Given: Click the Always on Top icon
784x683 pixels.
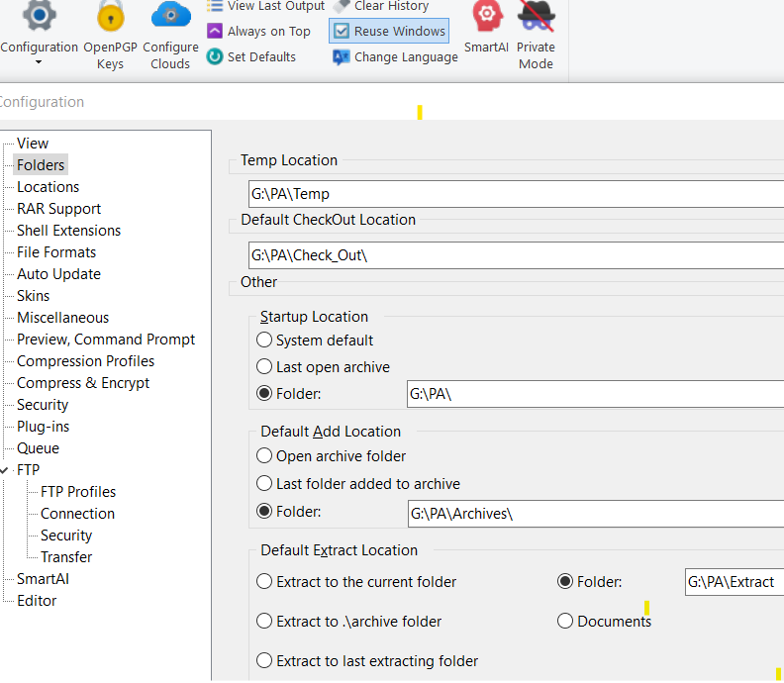Looking at the screenshot, I should (x=215, y=31).
